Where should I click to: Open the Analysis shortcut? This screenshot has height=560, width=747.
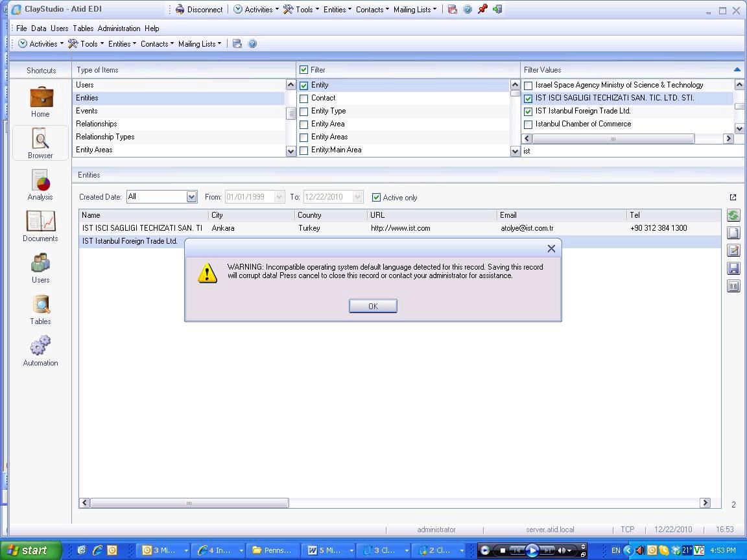[x=40, y=185]
